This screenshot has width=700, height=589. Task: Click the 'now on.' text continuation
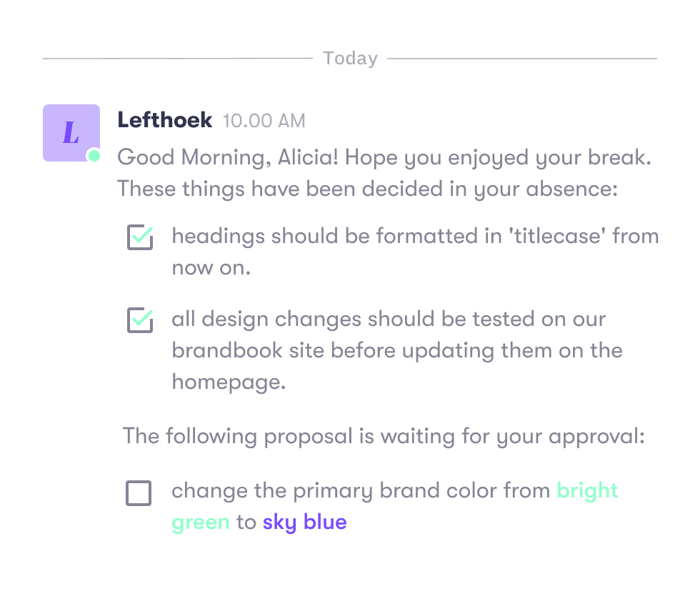211,267
